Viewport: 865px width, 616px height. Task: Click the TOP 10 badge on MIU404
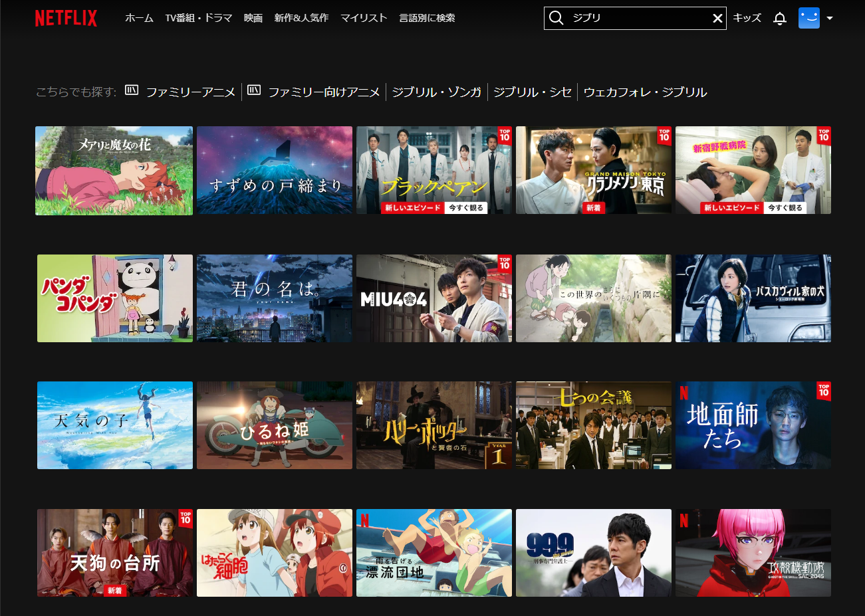(x=505, y=264)
